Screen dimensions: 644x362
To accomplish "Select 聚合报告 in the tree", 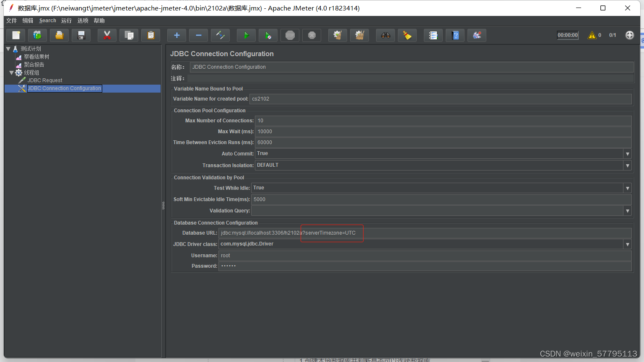I will tap(34, 65).
